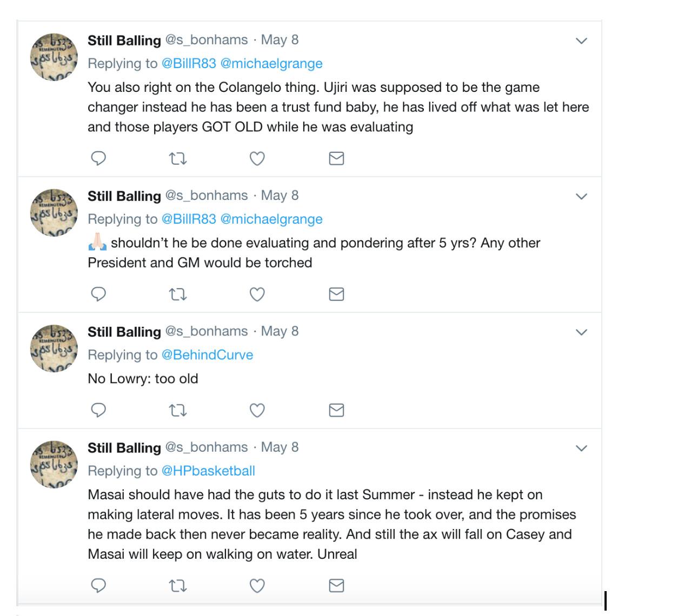691x616 pixels.
Task: Open the @HPbasketball mention link
Action: point(208,471)
